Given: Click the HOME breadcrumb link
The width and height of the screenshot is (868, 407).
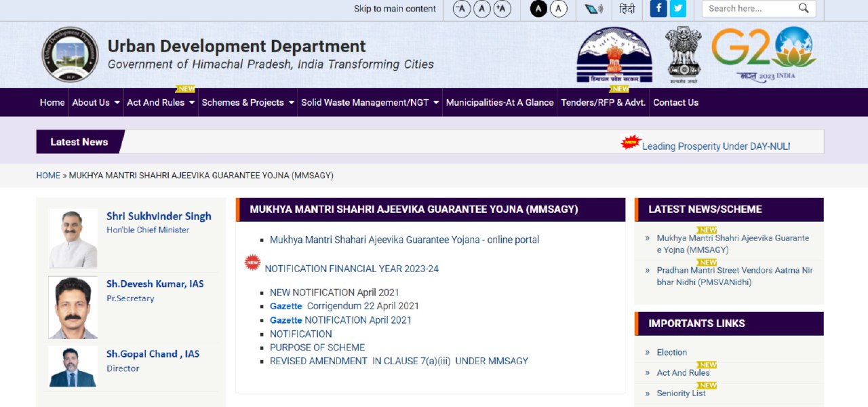Looking at the screenshot, I should tap(48, 176).
